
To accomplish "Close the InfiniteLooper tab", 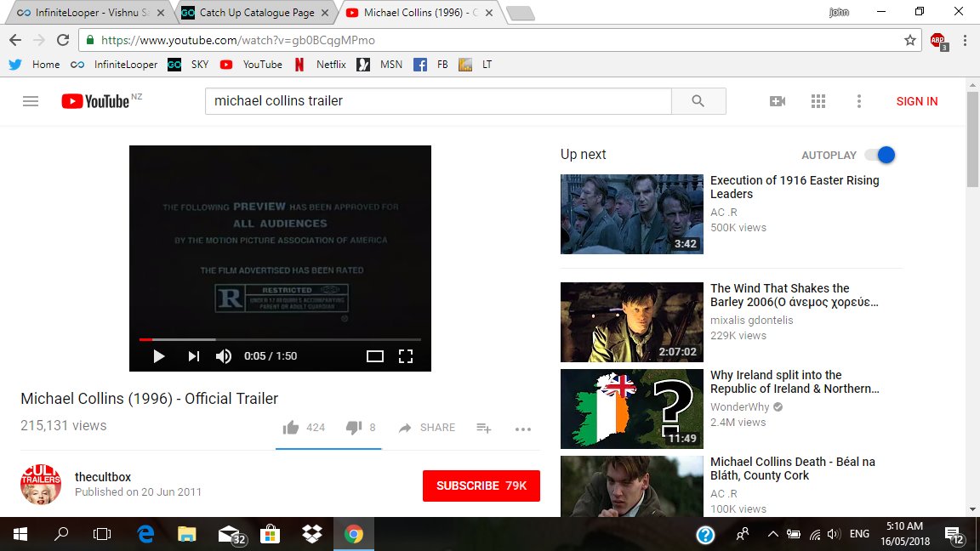I will (x=161, y=13).
